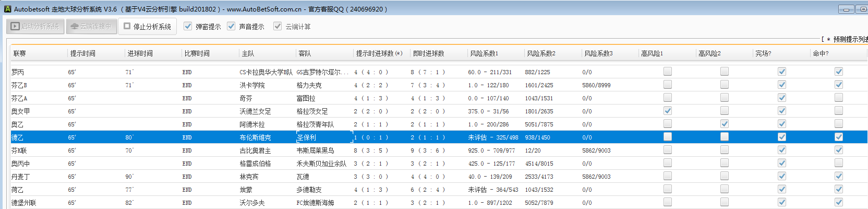
Task: Uncheck 高风险1 box for 奥女甲 row
Action: [668, 111]
